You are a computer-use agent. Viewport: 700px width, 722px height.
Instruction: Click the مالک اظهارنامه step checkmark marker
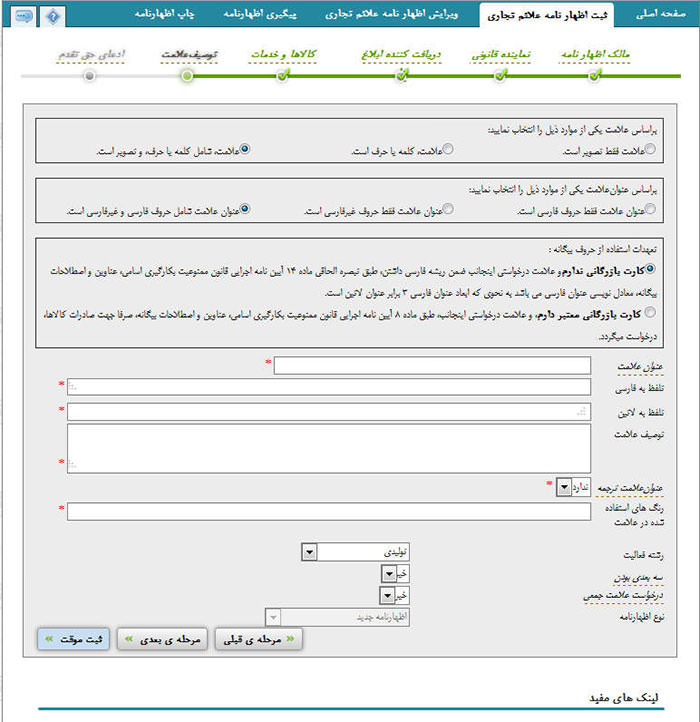595,75
